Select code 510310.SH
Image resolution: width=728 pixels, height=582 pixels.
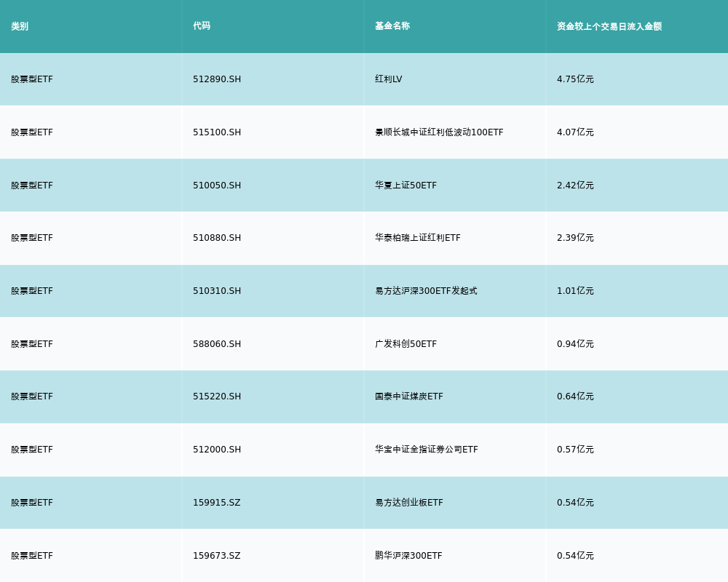pyautogui.click(x=217, y=291)
